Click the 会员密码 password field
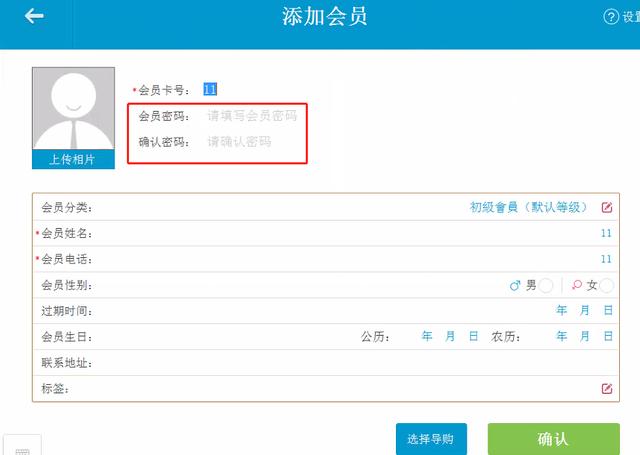Image resolution: width=640 pixels, height=455 pixels. point(251,116)
